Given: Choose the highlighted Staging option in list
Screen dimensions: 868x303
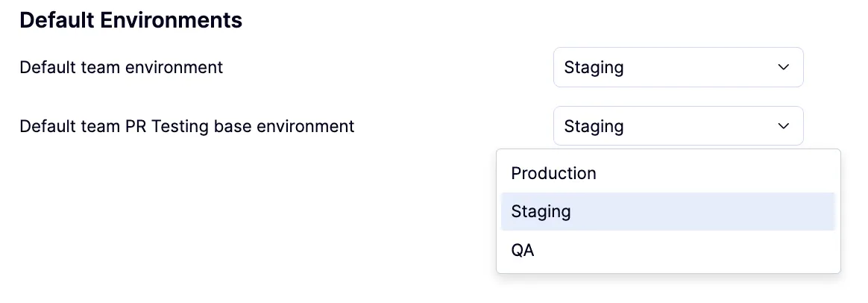Looking at the screenshot, I should pos(541,212).
